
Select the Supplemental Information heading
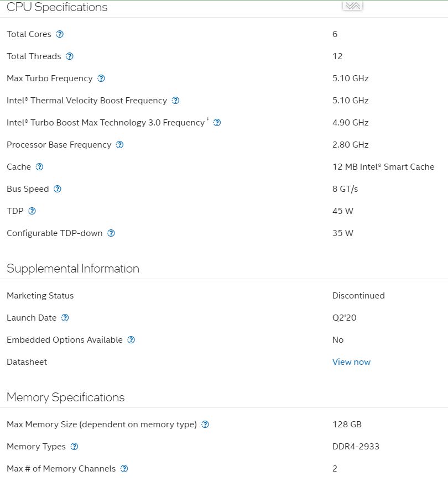pyautogui.click(x=73, y=269)
